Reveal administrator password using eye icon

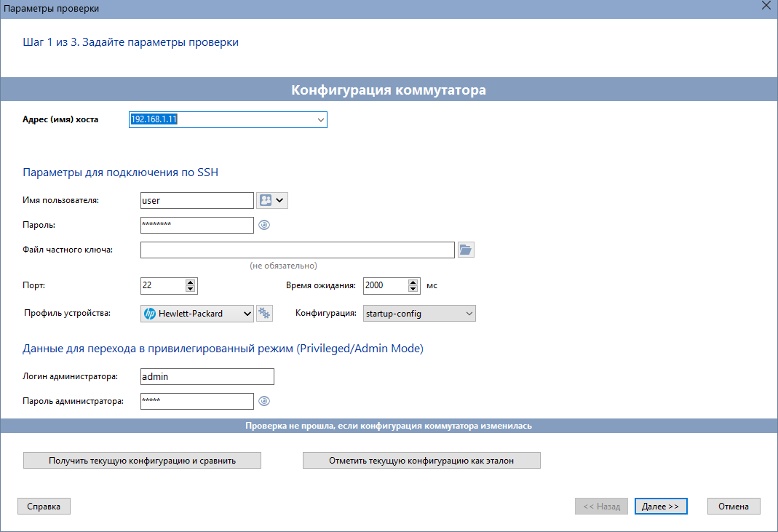[x=264, y=400]
